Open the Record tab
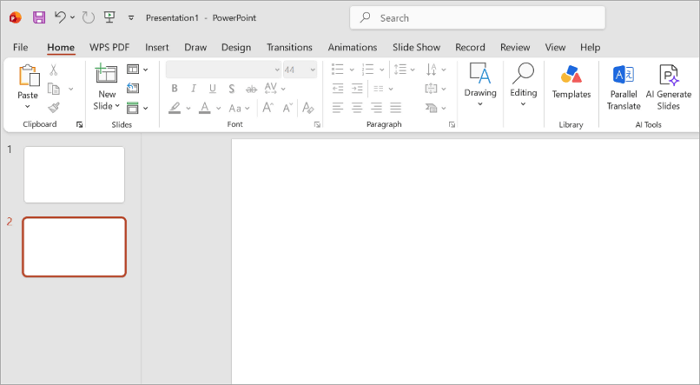The image size is (700, 385). (470, 47)
